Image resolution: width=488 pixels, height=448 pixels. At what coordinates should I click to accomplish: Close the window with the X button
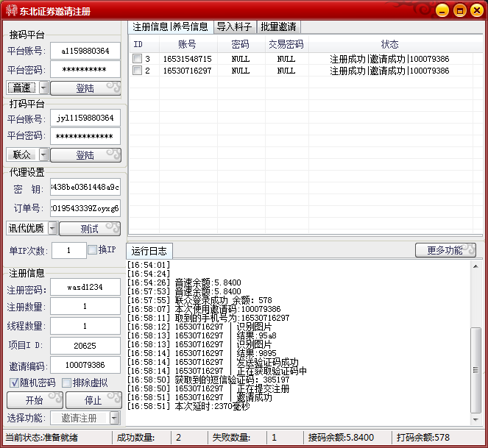476,11
